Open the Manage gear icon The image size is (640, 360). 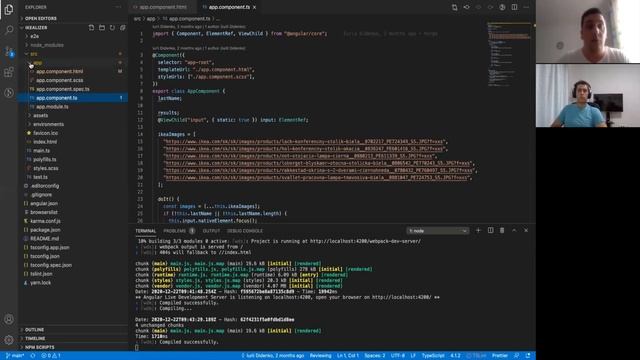pos(9,340)
